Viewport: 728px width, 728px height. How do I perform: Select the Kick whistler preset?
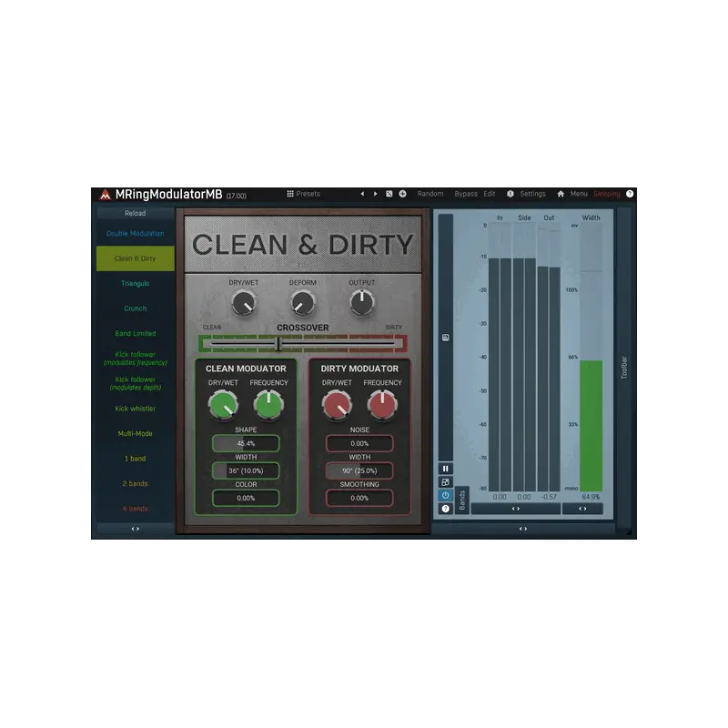[x=135, y=409]
